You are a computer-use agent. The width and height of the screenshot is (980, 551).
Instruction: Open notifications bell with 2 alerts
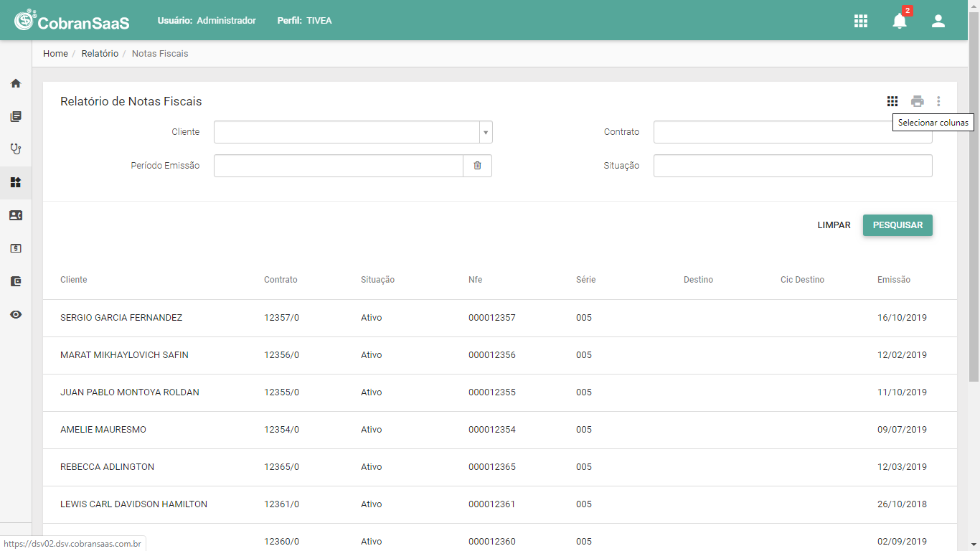[900, 20]
